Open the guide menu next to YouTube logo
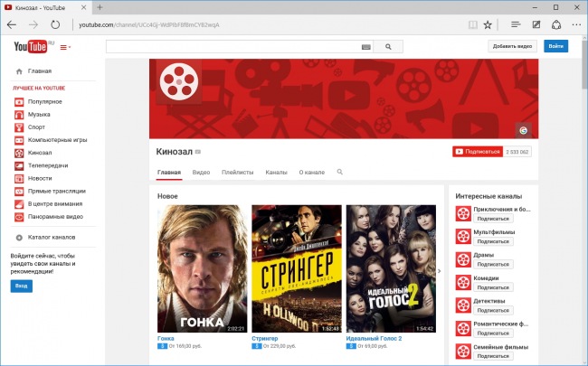588x366 pixels. [65, 47]
